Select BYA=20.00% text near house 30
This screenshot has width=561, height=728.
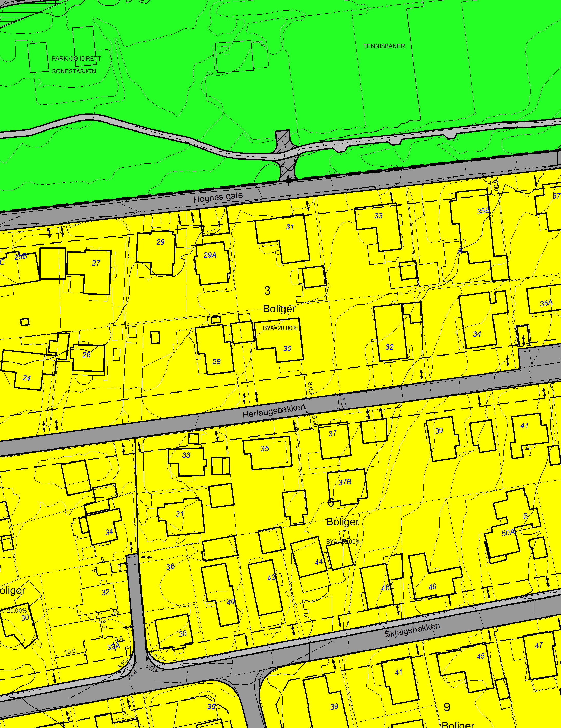pyautogui.click(x=280, y=328)
